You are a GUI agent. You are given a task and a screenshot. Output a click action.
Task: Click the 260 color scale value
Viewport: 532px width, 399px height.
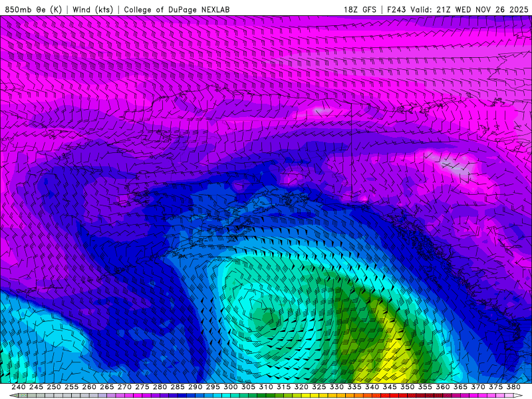coord(89,387)
